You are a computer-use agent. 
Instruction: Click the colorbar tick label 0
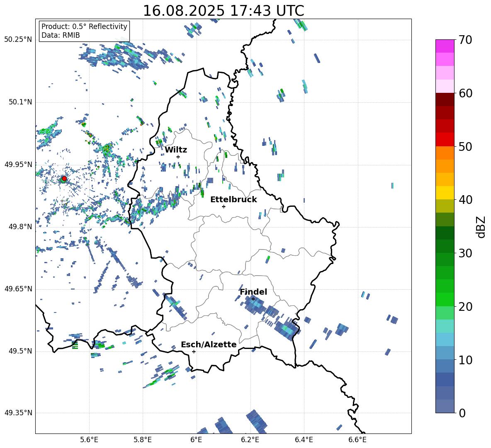[462, 413]
